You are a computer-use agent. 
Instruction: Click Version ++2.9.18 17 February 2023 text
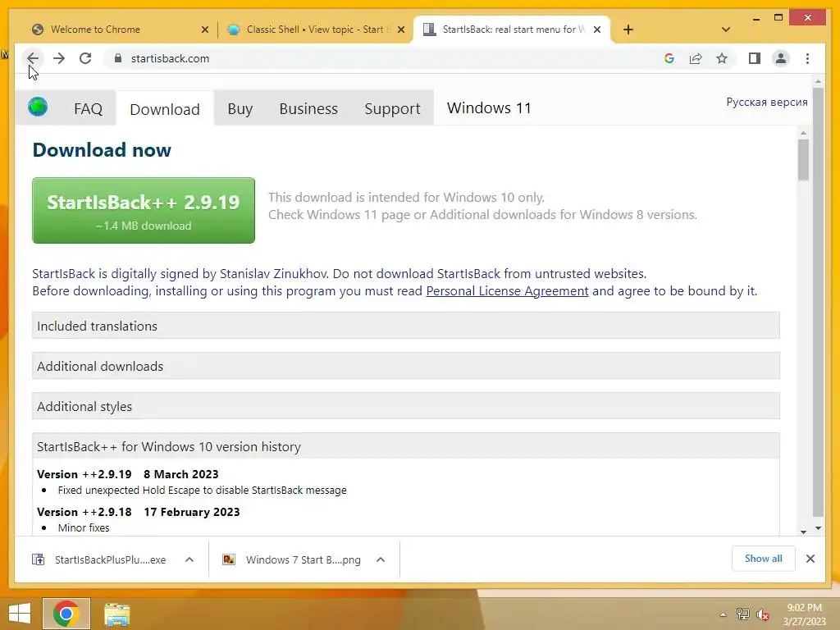(x=138, y=512)
